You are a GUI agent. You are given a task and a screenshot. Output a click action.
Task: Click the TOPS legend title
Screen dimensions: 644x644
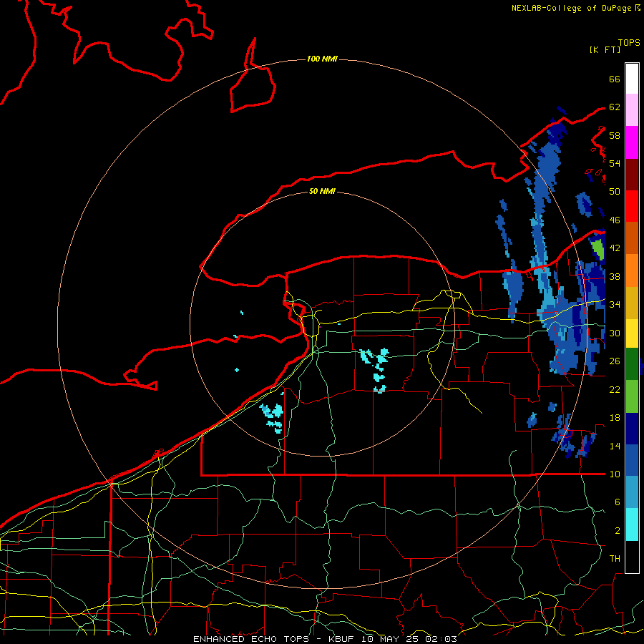pos(629,42)
